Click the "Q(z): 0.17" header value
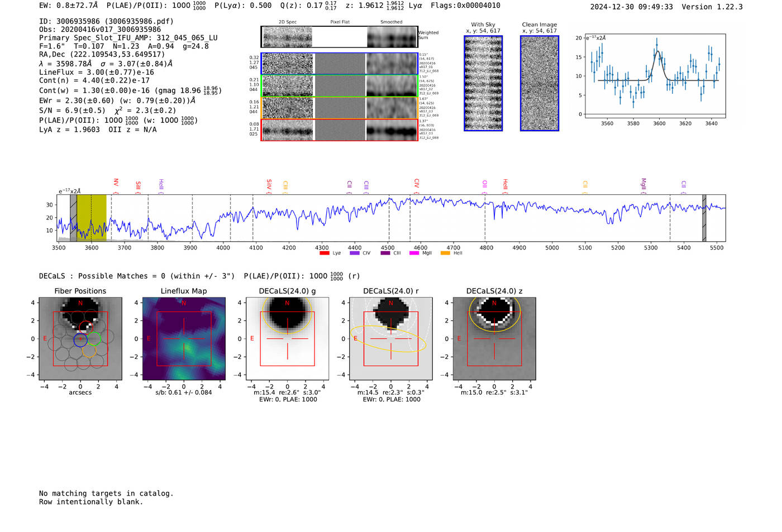The width and height of the screenshot is (782, 532). 302,6
